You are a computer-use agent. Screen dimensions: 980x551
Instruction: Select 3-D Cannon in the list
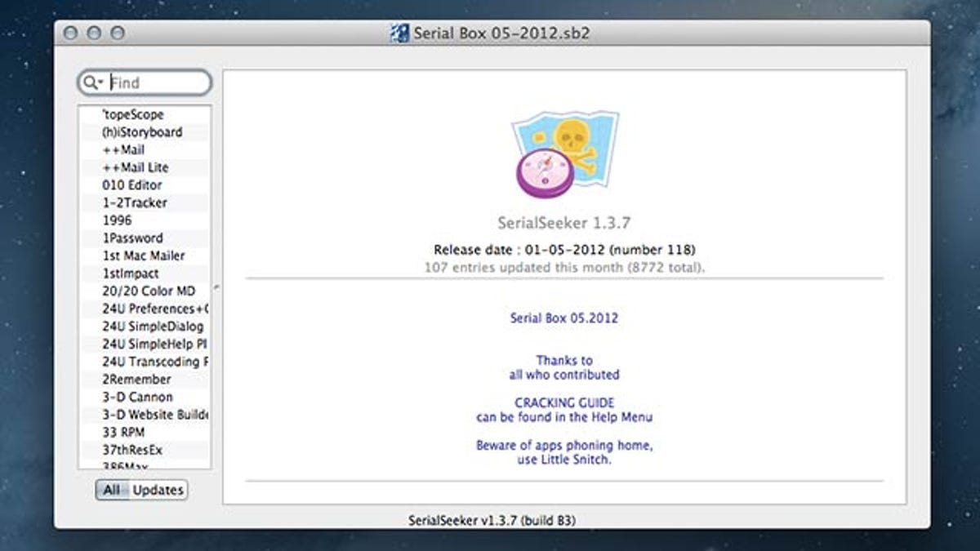144,398
